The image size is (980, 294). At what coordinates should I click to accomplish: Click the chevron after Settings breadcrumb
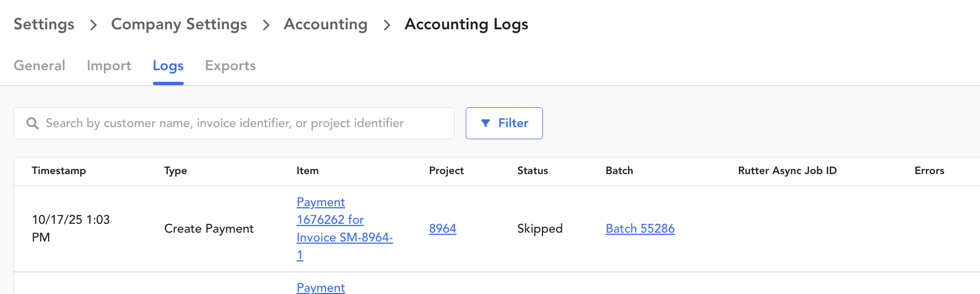(x=93, y=25)
